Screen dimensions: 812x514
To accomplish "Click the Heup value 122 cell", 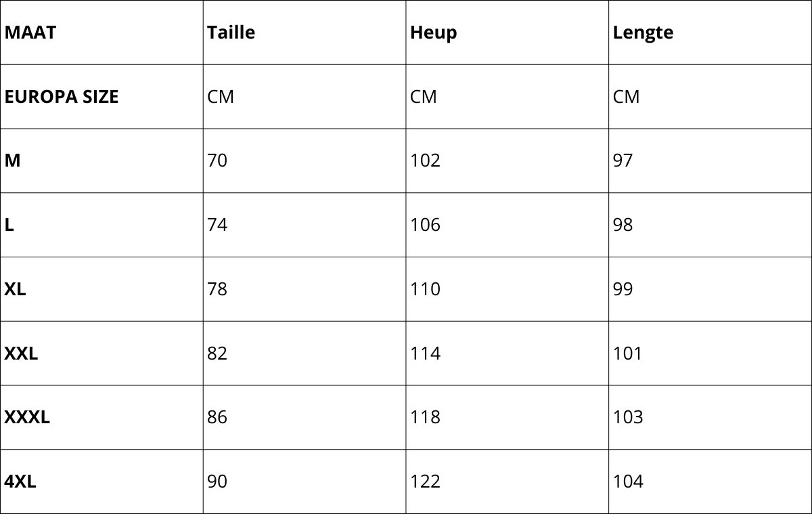I will (425, 481).
